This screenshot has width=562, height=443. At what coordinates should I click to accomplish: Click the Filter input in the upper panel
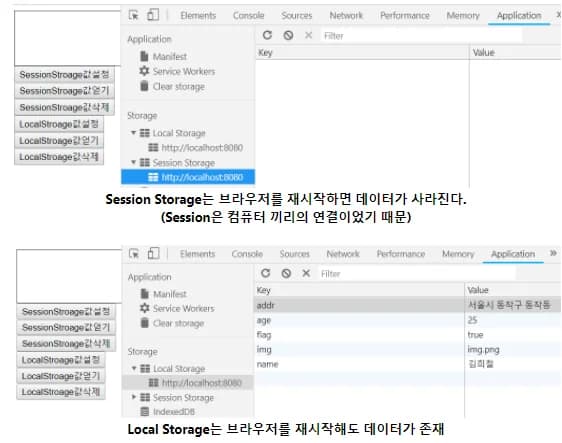click(422, 36)
